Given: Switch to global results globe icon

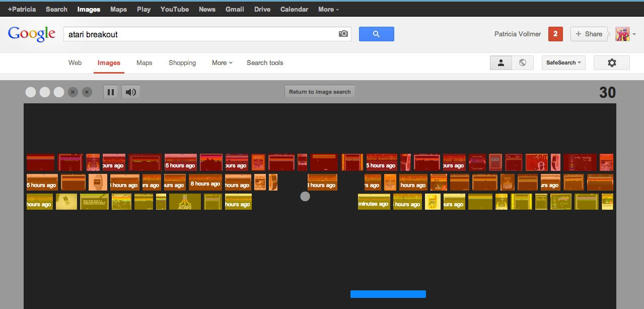Looking at the screenshot, I should click(x=523, y=63).
